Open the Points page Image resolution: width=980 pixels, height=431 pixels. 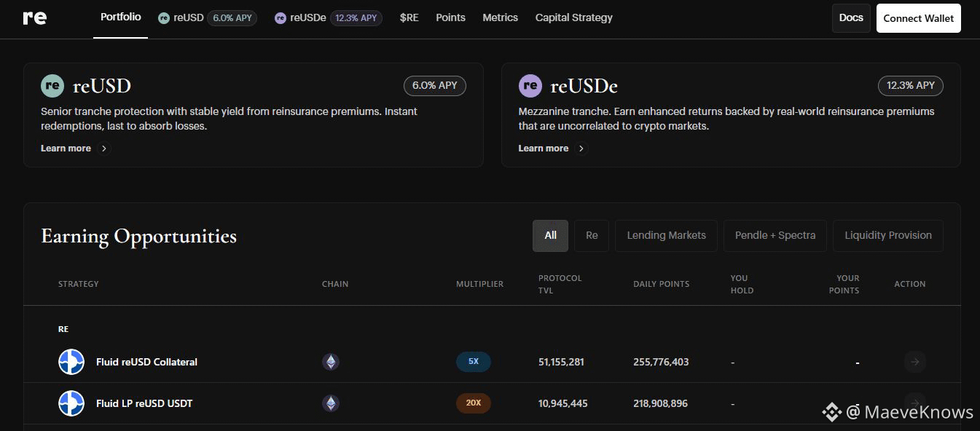tap(450, 17)
